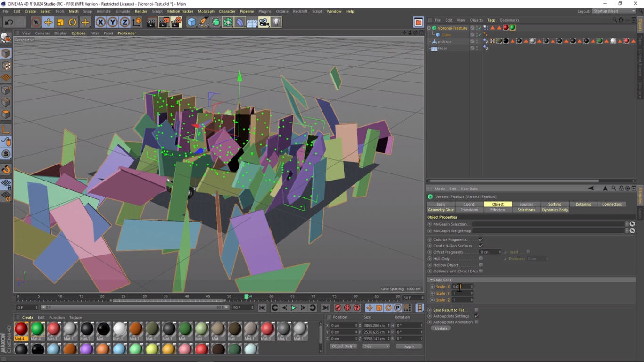The width and height of the screenshot is (644, 362).
Task: Open the MoGraph menu
Action: coord(206,11)
